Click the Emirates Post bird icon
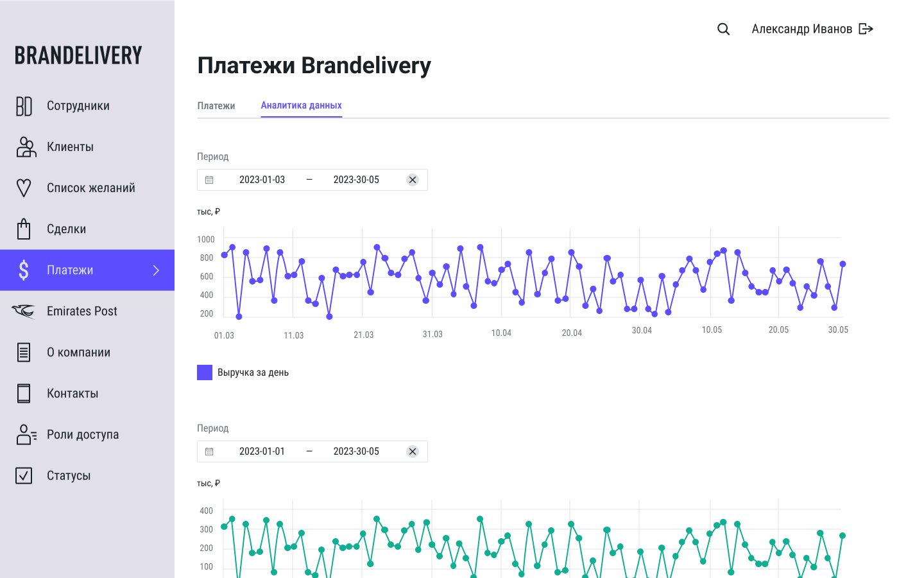Image resolution: width=924 pixels, height=578 pixels. [x=24, y=311]
